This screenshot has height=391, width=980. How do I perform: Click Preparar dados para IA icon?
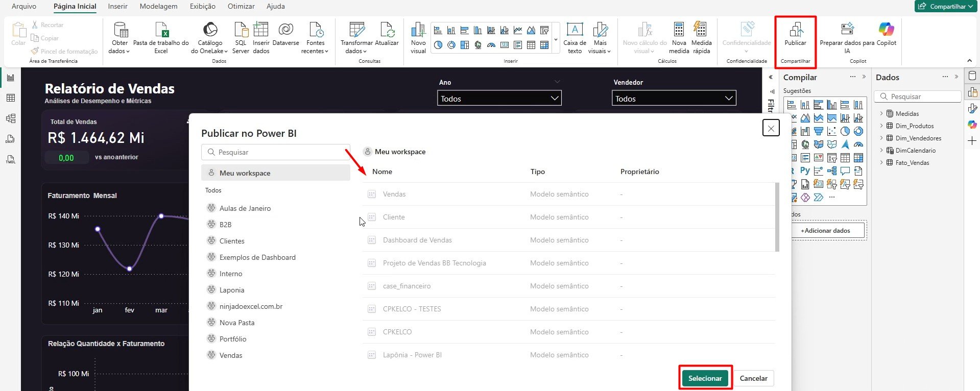point(847,30)
